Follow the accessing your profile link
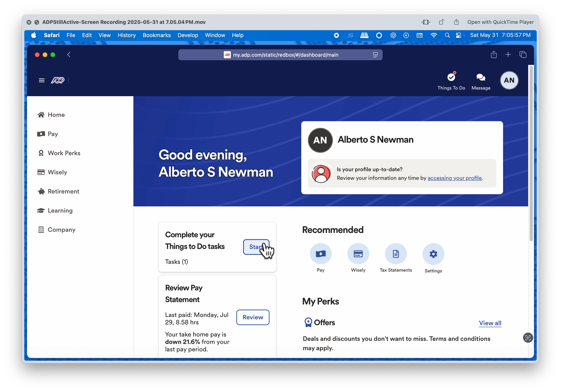This screenshot has width=561, height=392. [454, 178]
